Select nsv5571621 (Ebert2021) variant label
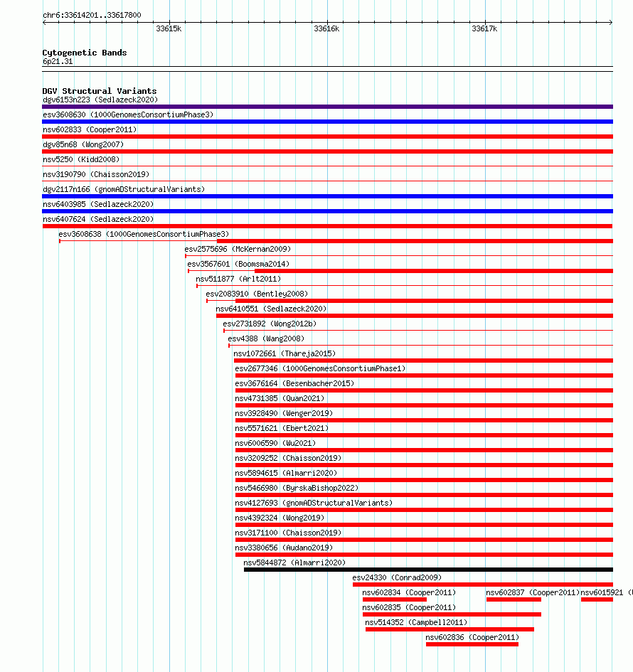 pyautogui.click(x=282, y=429)
